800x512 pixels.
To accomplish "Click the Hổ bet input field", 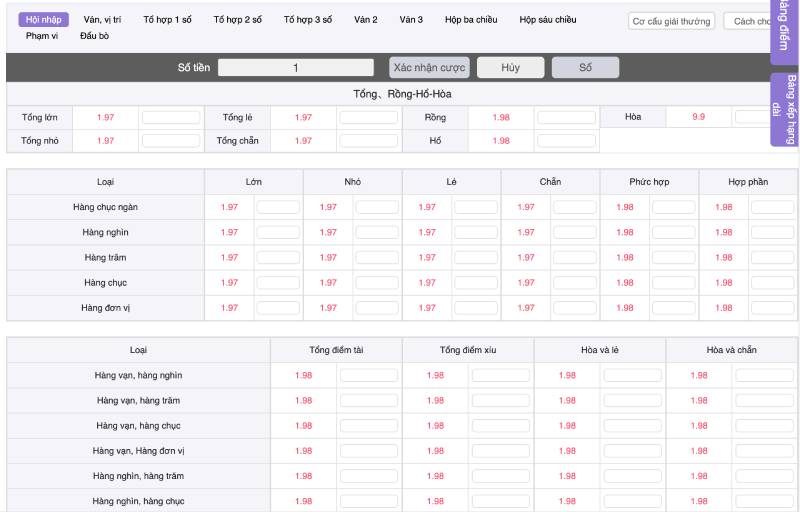I will [x=566, y=141].
